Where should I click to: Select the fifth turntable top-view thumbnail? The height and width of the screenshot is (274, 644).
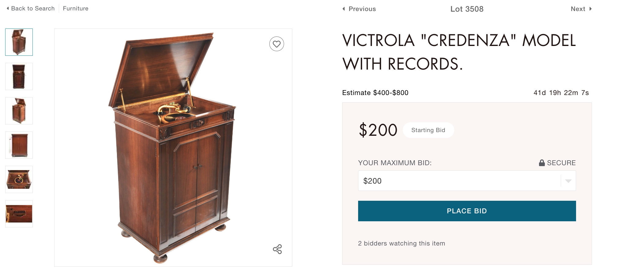[19, 180]
